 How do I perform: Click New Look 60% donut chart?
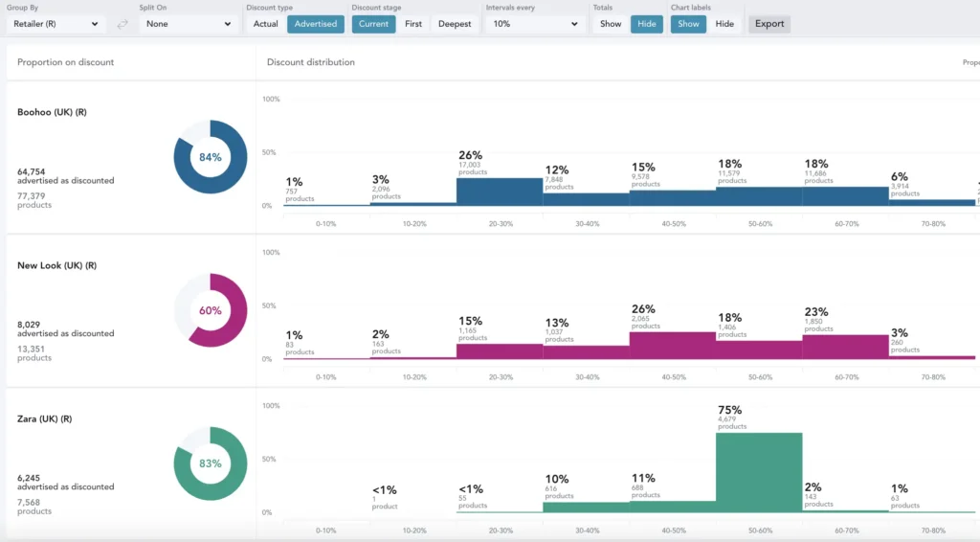point(211,310)
